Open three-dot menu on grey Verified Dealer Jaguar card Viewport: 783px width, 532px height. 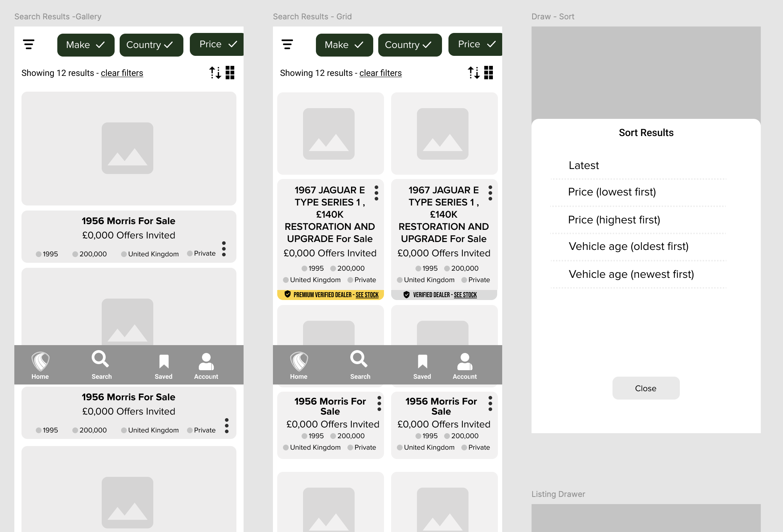point(490,193)
